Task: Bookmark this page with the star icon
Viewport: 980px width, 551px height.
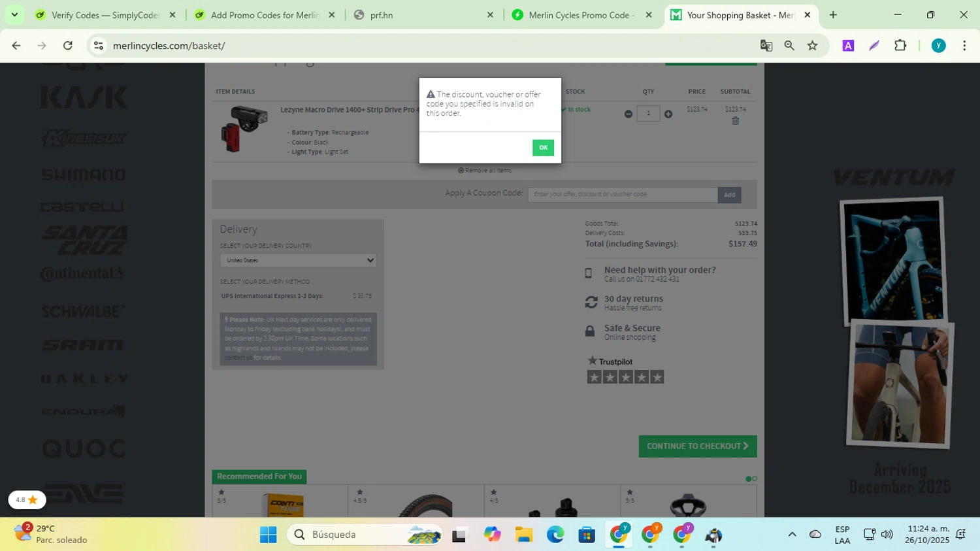Action: (813, 46)
